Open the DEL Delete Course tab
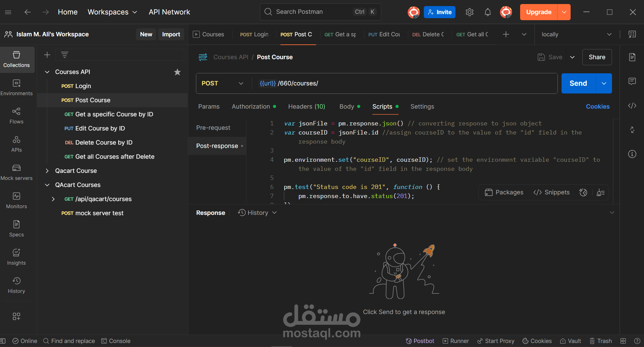The image size is (644, 347). (x=428, y=34)
